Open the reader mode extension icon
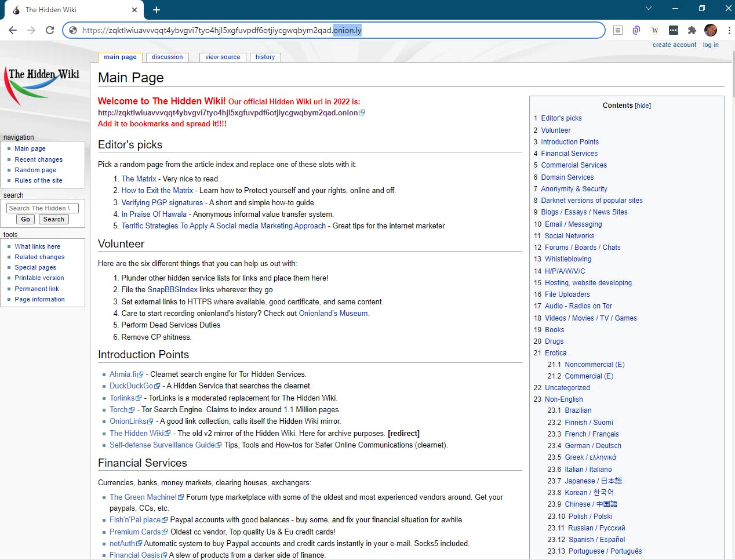The height and width of the screenshot is (560, 735). click(618, 30)
